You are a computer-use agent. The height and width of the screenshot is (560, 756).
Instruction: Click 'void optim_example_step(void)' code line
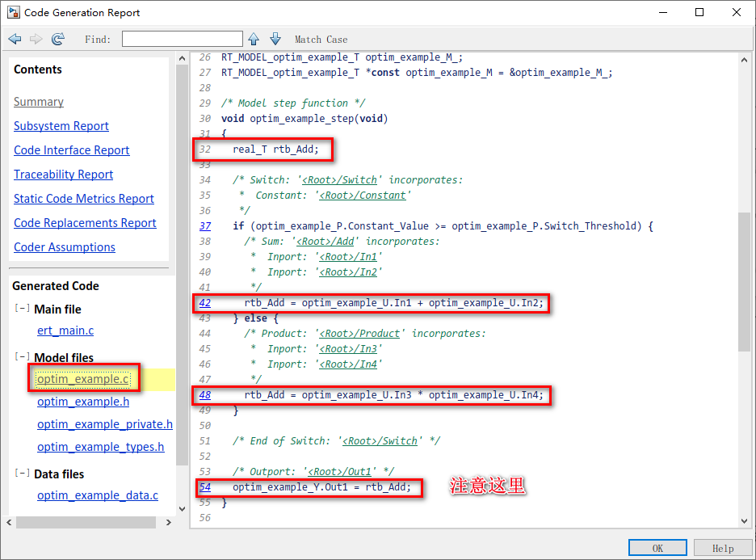pyautogui.click(x=304, y=119)
